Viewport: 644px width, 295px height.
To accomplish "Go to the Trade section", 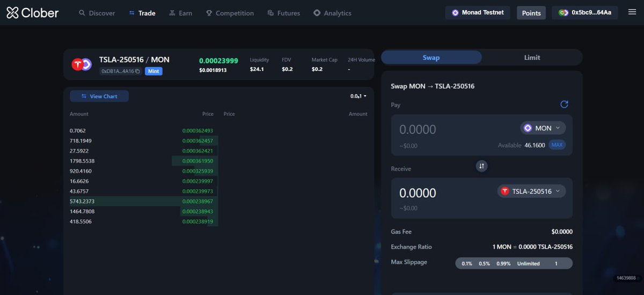I will [x=142, y=13].
